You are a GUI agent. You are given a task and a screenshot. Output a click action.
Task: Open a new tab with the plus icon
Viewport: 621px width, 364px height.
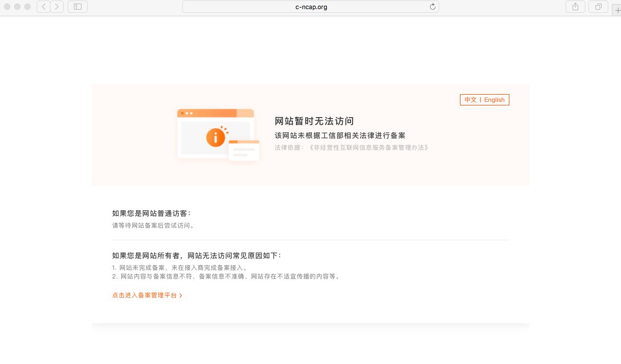pos(618,10)
